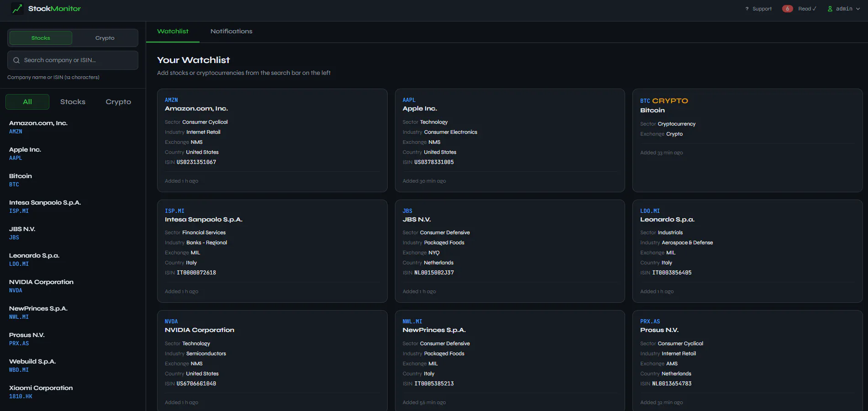Image resolution: width=868 pixels, height=411 pixels.
Task: Click the BTC ticker on Bitcoin card
Action: click(x=645, y=101)
